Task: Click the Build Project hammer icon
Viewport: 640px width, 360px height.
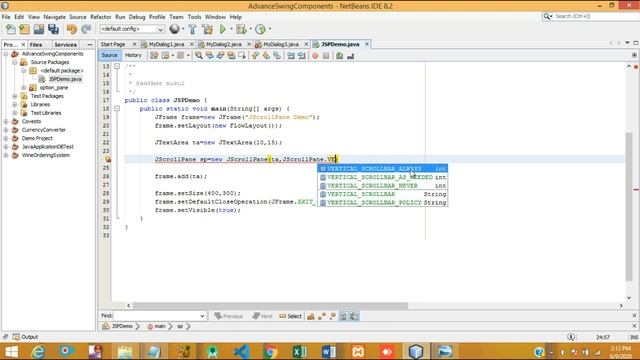Action: [192, 29]
